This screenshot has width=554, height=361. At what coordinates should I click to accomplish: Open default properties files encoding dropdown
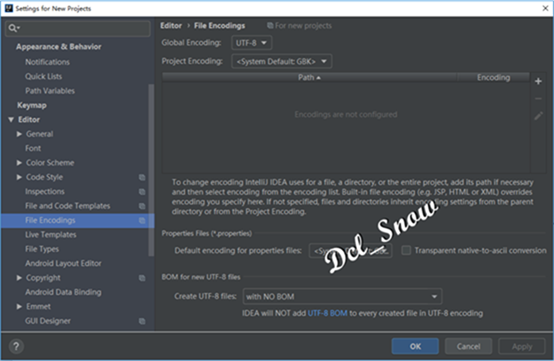pyautogui.click(x=350, y=251)
